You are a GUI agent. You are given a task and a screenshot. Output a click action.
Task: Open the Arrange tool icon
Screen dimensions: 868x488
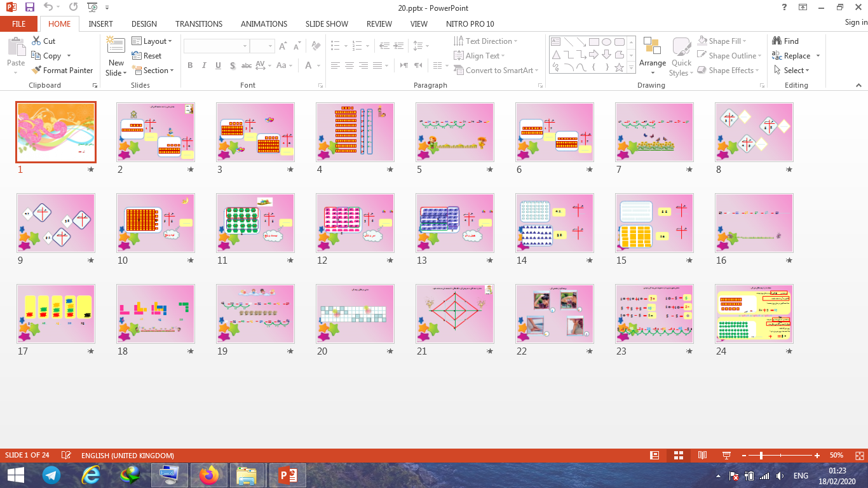pyautogui.click(x=652, y=47)
